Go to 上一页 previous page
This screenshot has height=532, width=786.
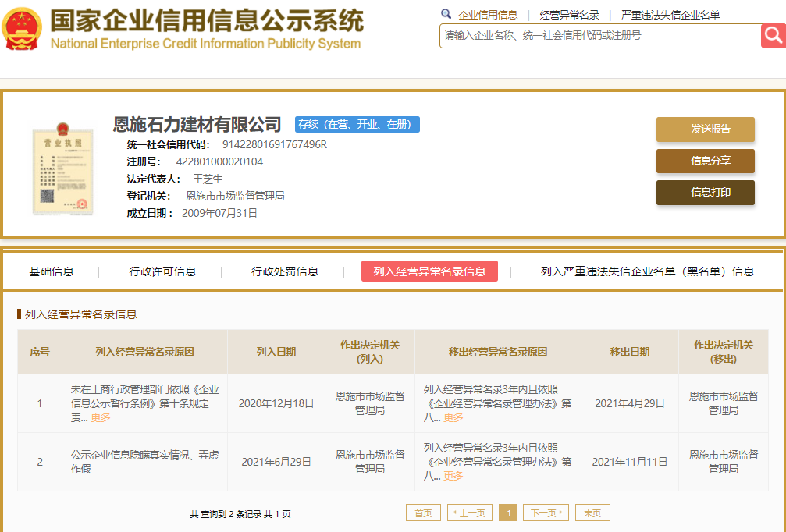[x=470, y=513]
